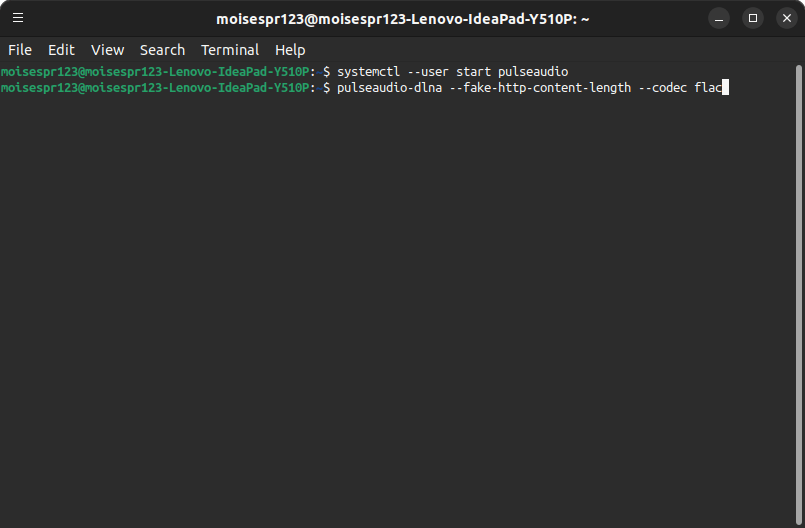Maximize the terminal window
The image size is (805, 528).
753,18
